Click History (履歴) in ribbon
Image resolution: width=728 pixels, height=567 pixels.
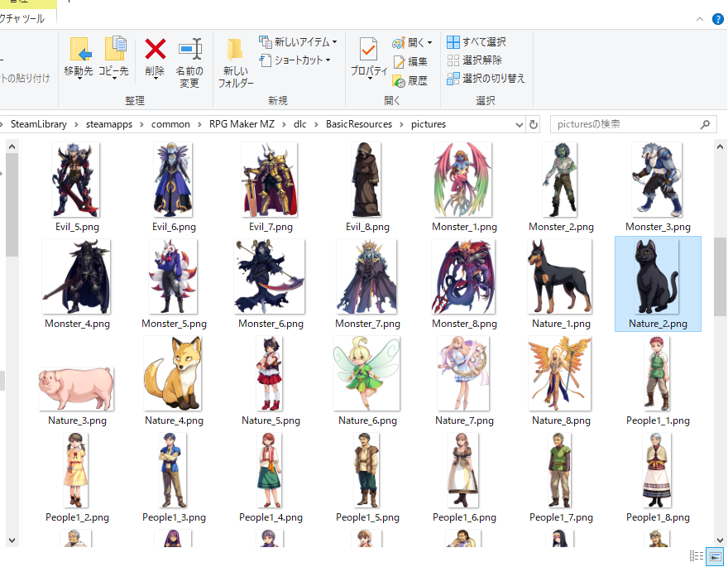pyautogui.click(x=410, y=81)
